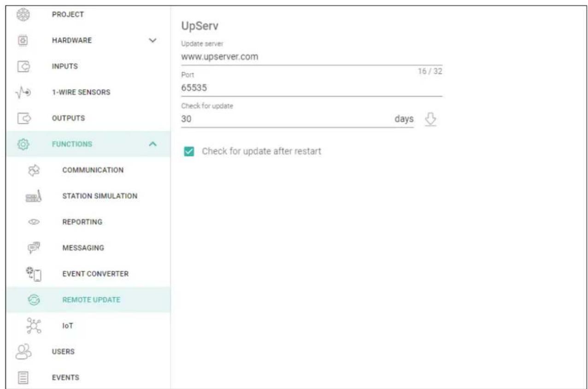Screen dimensions: 588x389
Task: Open the Project menu item
Action: [69, 14]
